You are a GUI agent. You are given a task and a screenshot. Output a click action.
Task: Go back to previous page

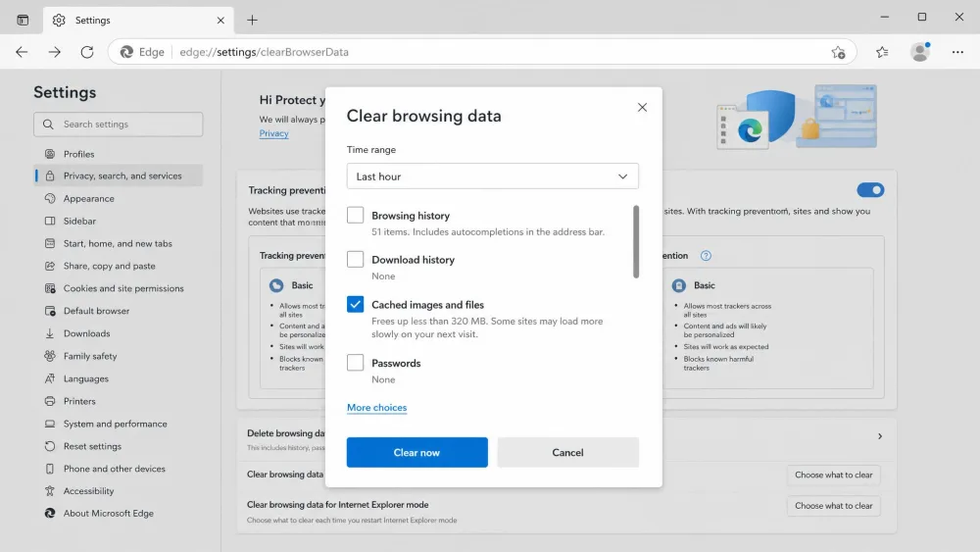tap(22, 52)
